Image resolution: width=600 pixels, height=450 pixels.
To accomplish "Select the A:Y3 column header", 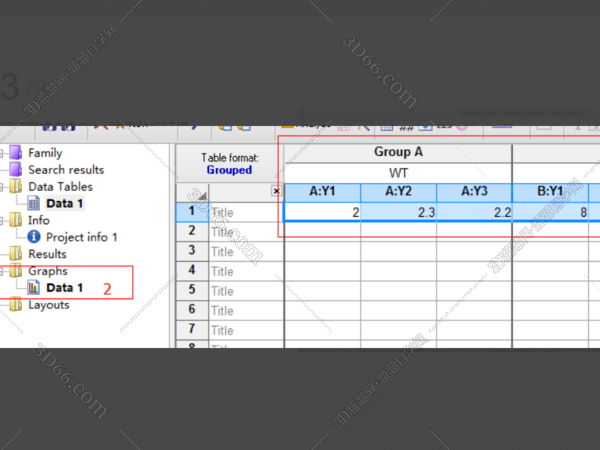I will pos(474,192).
